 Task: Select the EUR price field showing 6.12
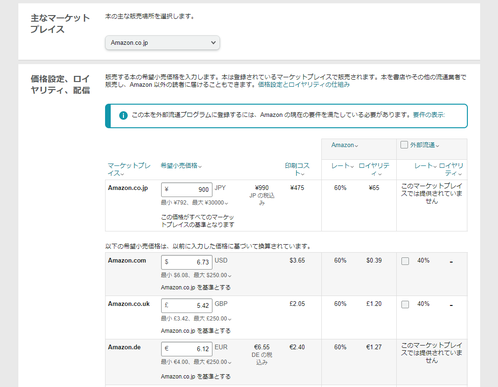(x=187, y=349)
